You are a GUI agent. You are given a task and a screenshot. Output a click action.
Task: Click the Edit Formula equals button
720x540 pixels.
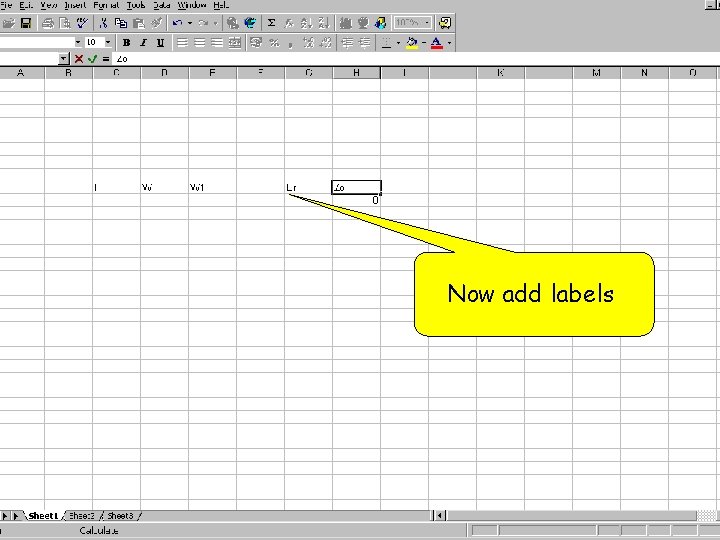coord(106,59)
